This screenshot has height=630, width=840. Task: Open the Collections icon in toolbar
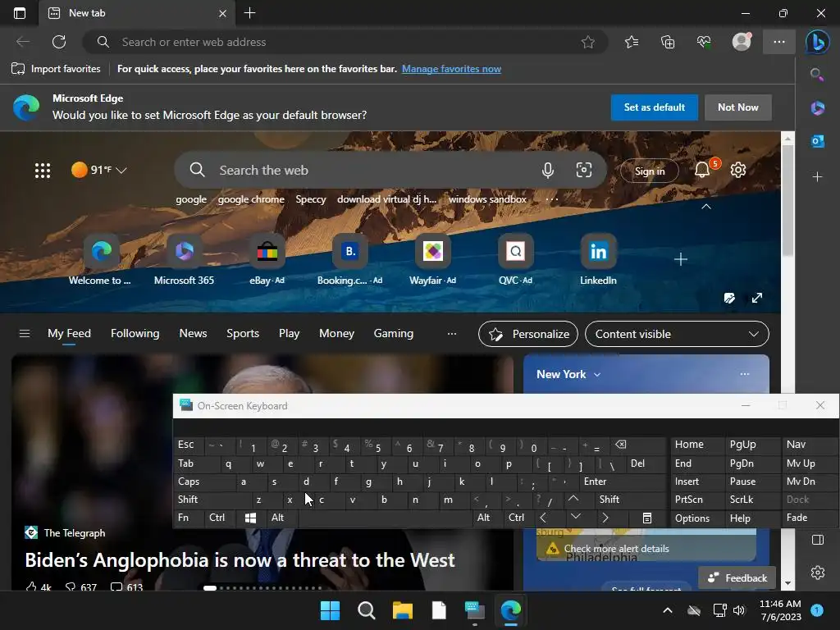point(668,42)
